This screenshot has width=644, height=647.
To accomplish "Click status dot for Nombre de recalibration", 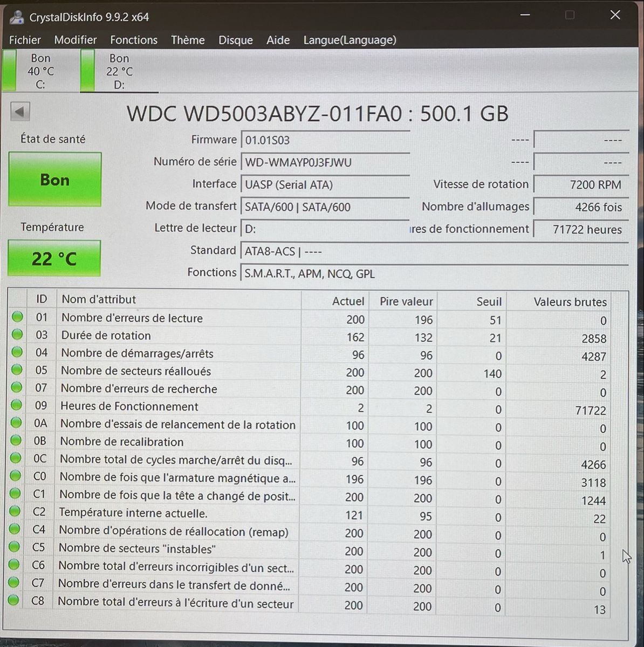I will [16, 440].
